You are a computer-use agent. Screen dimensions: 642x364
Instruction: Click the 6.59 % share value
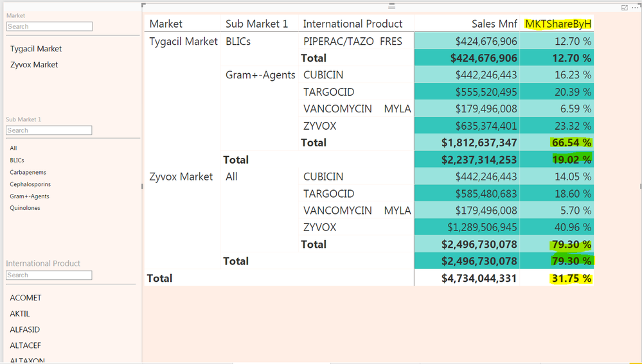576,108
